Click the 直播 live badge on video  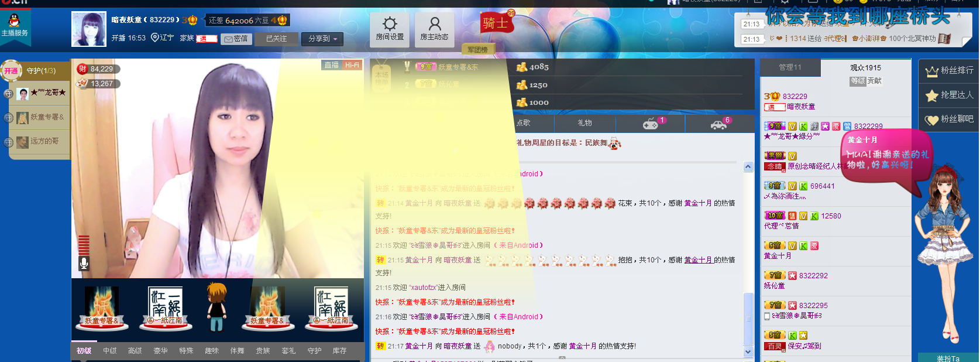(x=332, y=65)
